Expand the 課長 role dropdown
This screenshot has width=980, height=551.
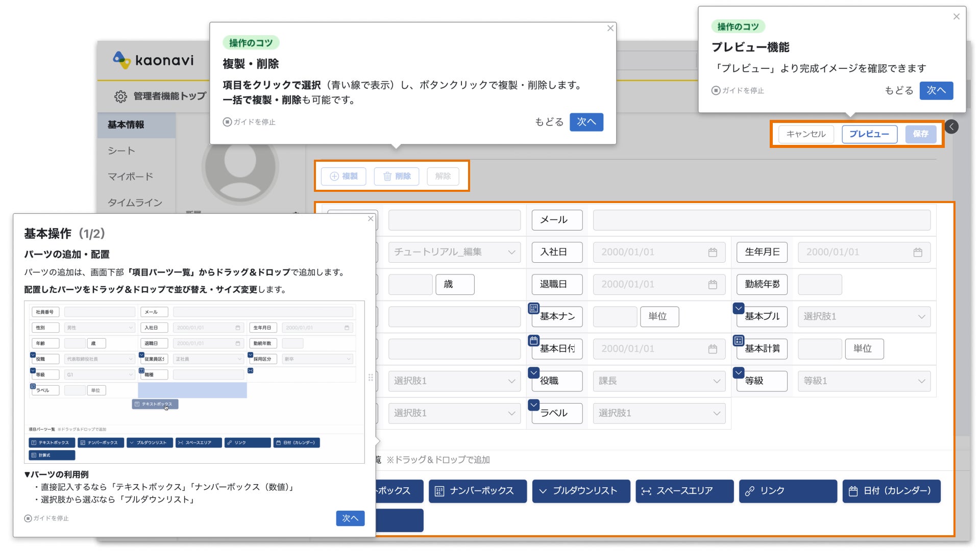658,381
